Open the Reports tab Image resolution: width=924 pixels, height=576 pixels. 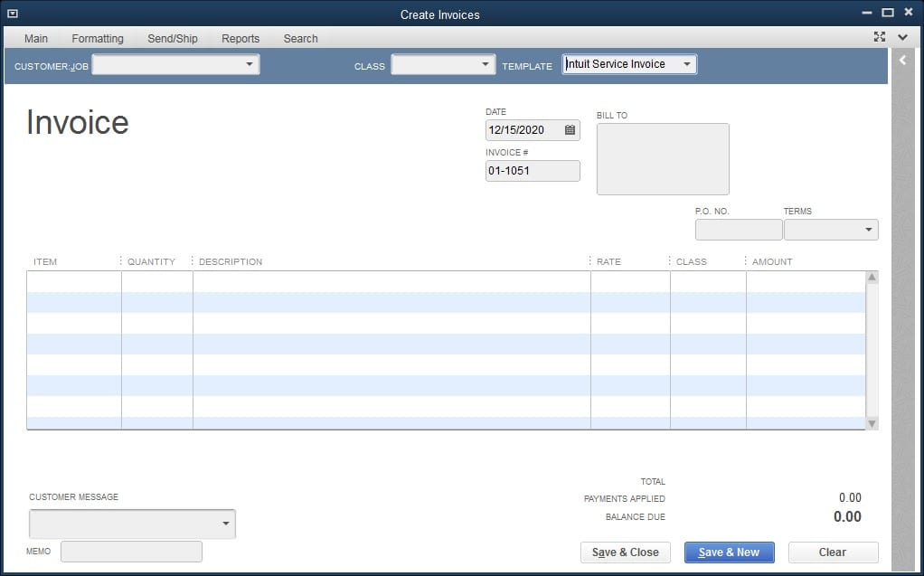point(240,39)
